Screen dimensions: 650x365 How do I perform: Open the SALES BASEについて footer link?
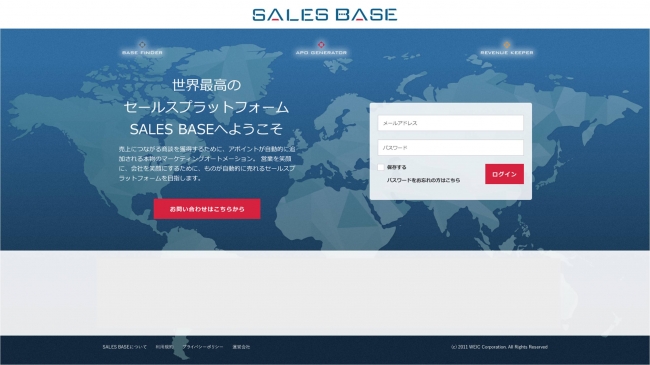(x=124, y=347)
